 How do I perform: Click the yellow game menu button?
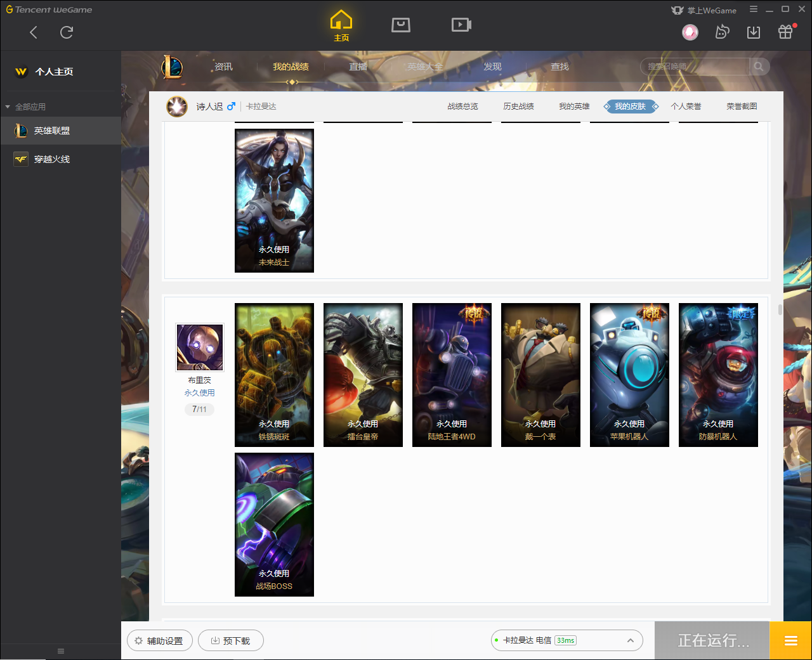point(790,641)
